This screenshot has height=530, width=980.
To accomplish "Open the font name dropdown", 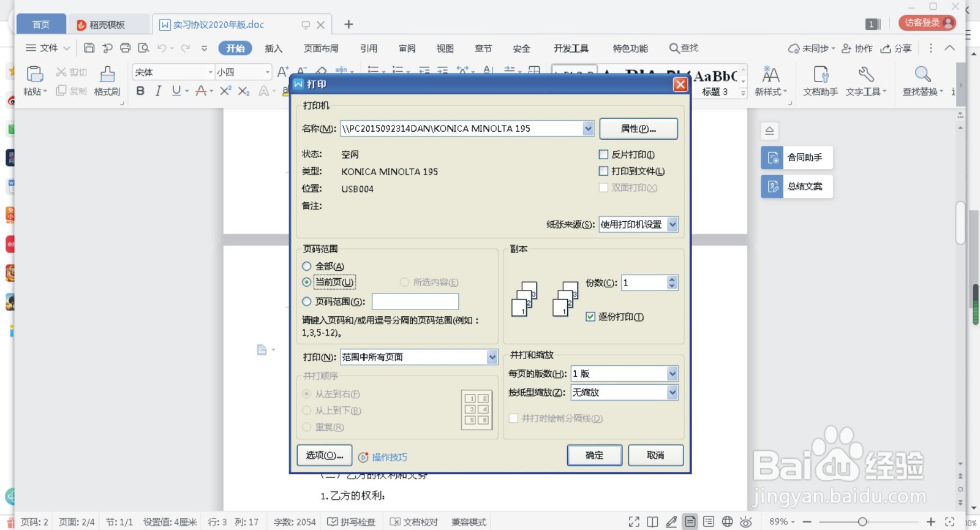I will click(210, 72).
